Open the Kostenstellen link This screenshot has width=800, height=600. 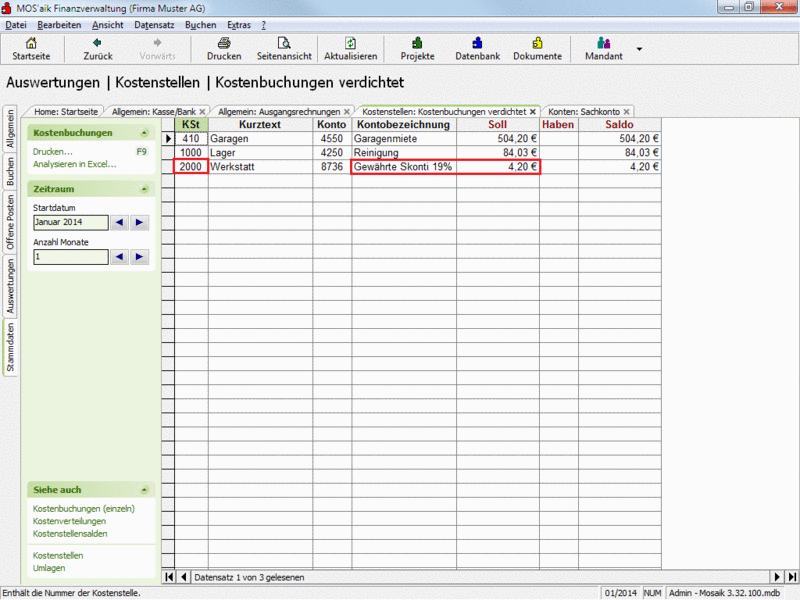pos(58,556)
